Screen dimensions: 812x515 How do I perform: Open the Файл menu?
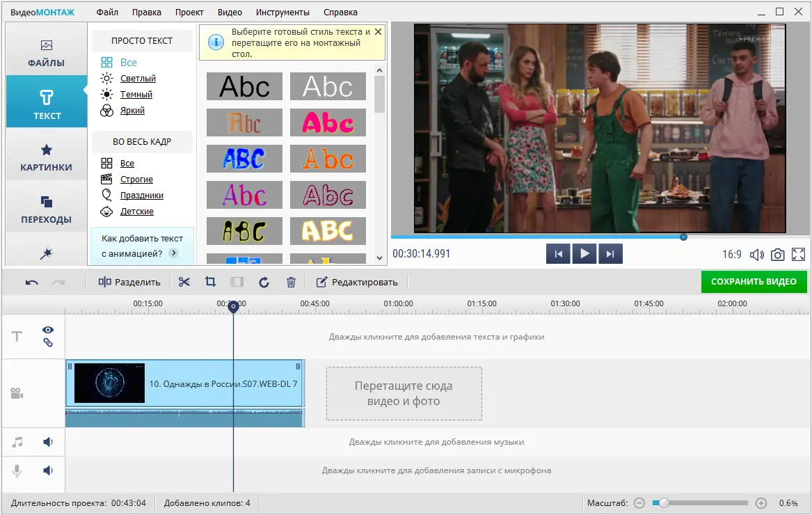107,12
